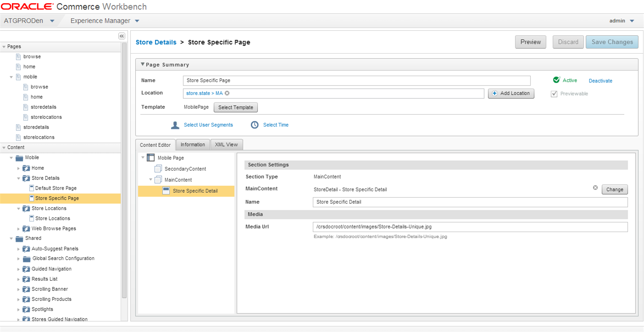Click the mobile page icon under Pages
The image size is (644, 332).
[18, 77]
